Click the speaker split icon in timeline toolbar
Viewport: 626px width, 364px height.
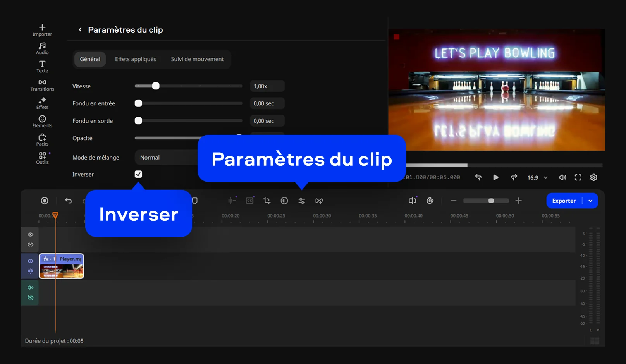click(x=413, y=201)
